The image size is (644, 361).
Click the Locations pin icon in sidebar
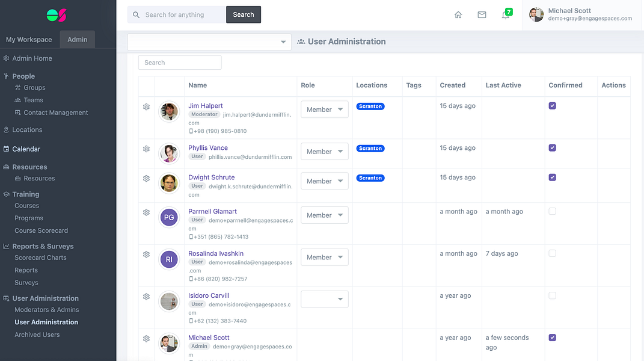coord(6,130)
